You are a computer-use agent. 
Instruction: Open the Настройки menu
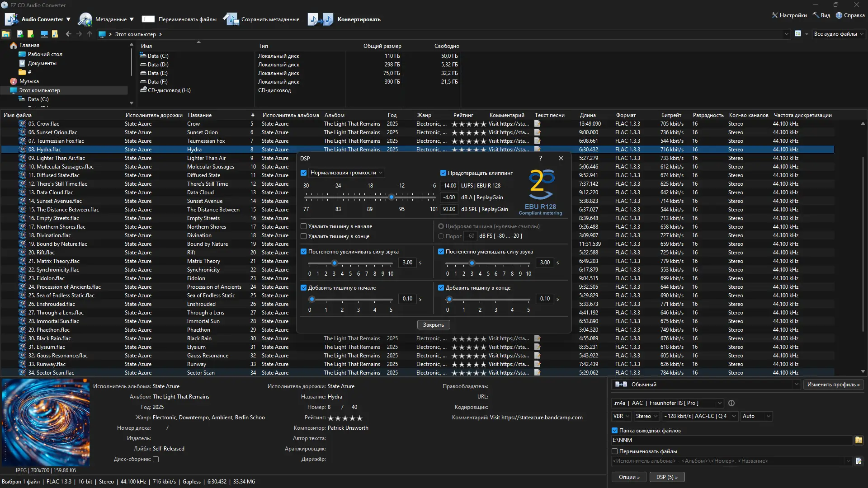[x=789, y=15]
